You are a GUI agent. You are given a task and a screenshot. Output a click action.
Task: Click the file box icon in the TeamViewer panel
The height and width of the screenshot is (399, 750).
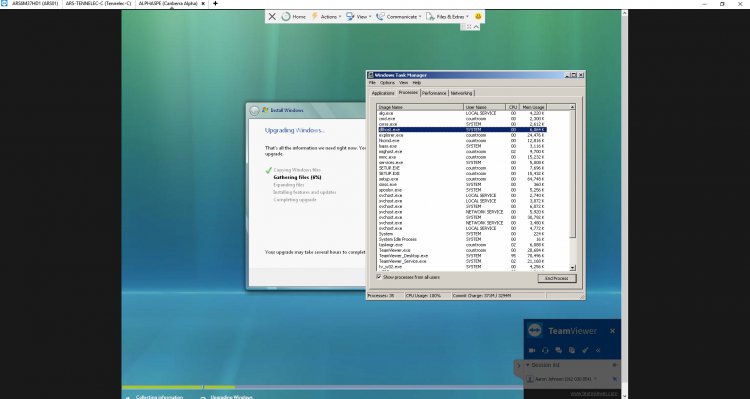click(x=572, y=350)
